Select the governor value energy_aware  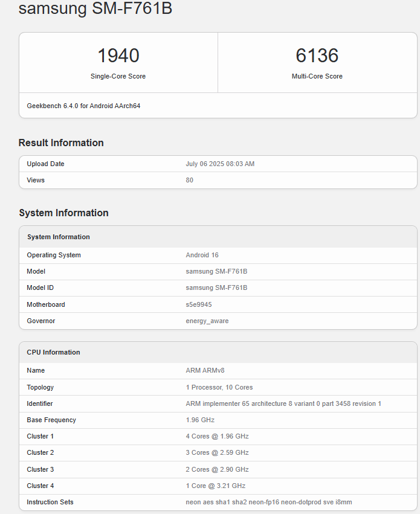click(x=207, y=321)
